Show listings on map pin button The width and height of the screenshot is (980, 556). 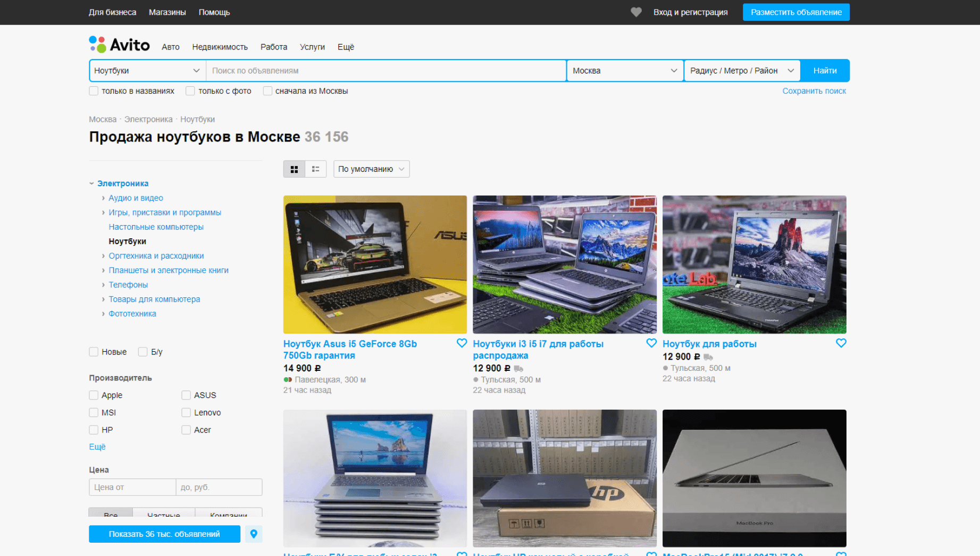click(254, 534)
